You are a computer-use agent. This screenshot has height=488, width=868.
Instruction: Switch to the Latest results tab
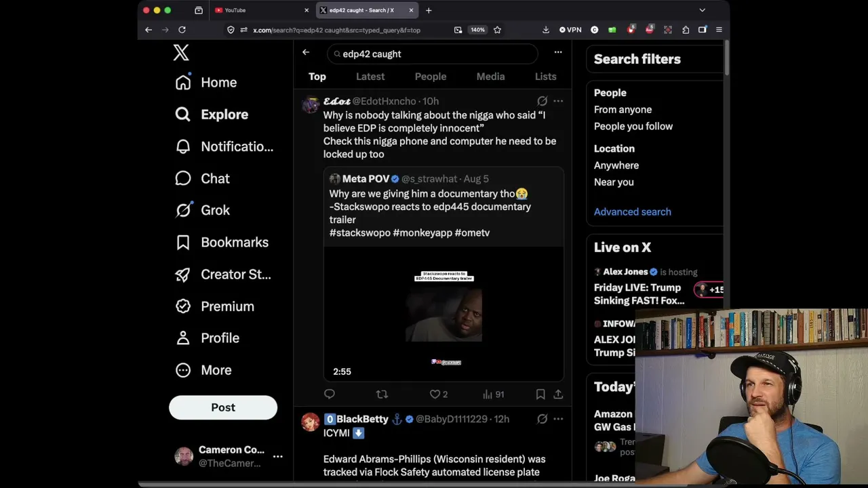click(370, 77)
